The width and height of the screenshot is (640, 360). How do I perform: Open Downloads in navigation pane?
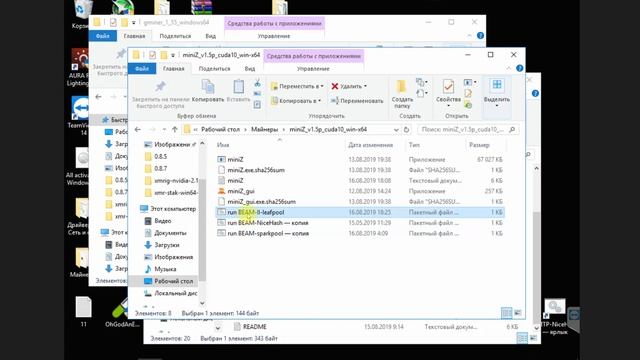167,245
